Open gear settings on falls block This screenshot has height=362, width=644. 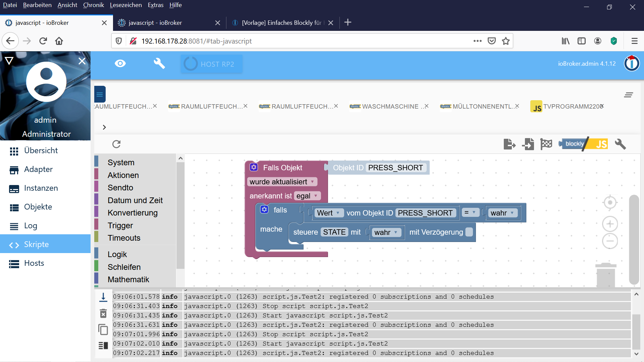coord(264,209)
